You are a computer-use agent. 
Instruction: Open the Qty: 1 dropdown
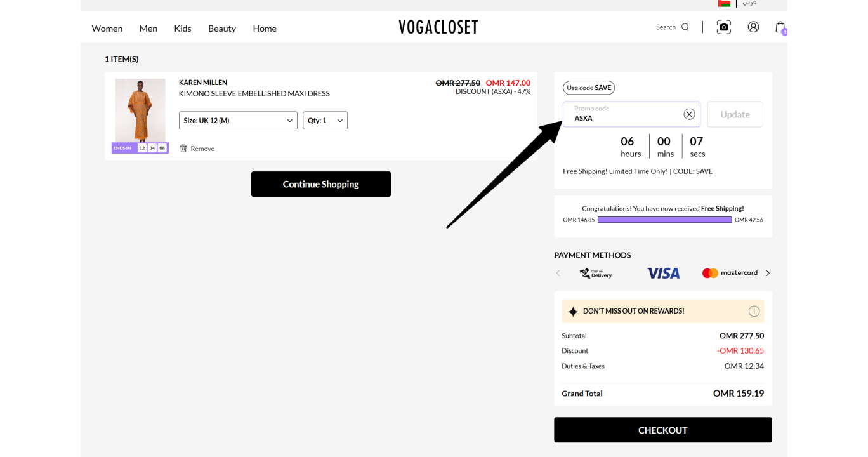pyautogui.click(x=325, y=121)
